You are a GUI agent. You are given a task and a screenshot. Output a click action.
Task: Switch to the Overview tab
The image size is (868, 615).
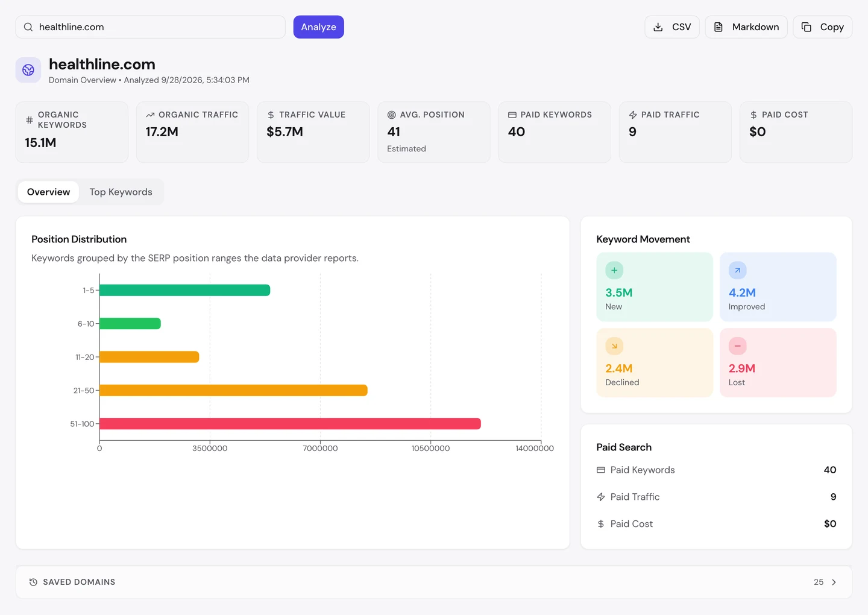(48, 192)
